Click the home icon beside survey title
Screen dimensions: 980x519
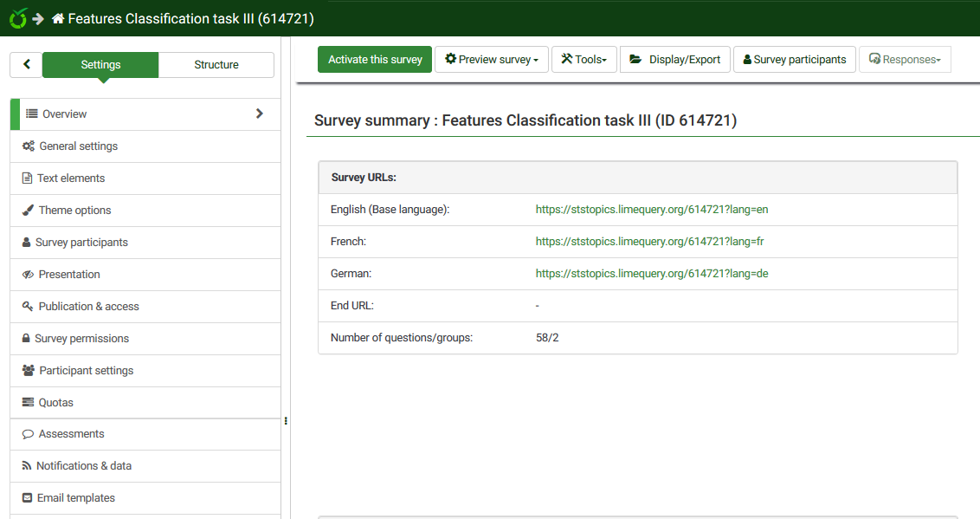58,18
